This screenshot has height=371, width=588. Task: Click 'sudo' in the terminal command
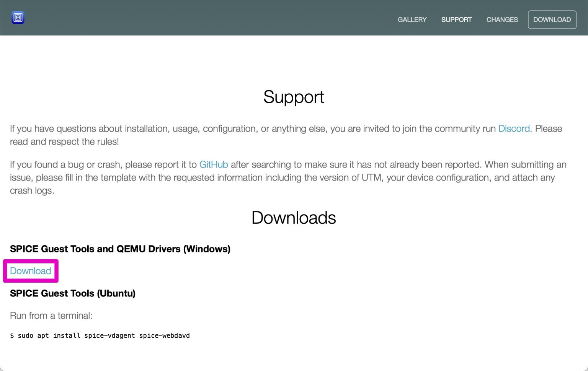tap(26, 335)
